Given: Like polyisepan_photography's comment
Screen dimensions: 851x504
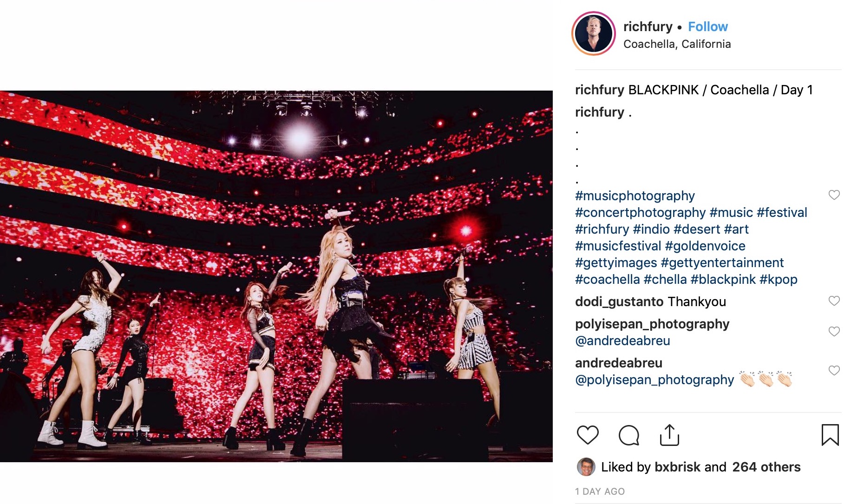Looking at the screenshot, I should 834,331.
